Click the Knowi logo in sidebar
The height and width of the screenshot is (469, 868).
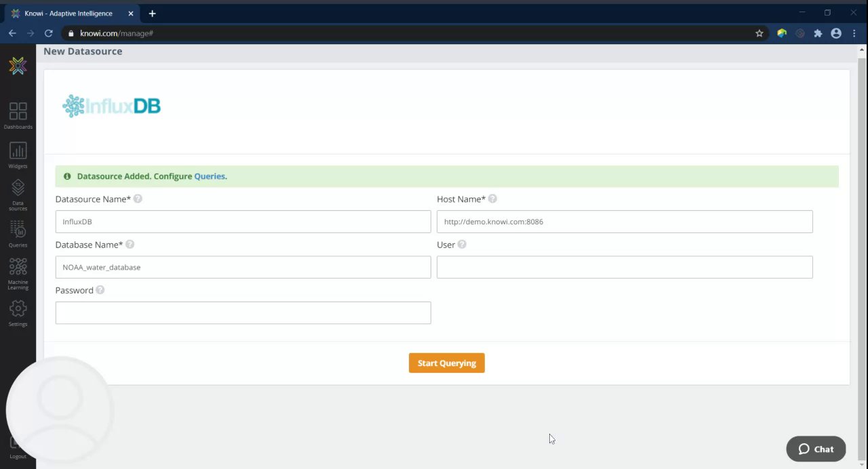18,66
